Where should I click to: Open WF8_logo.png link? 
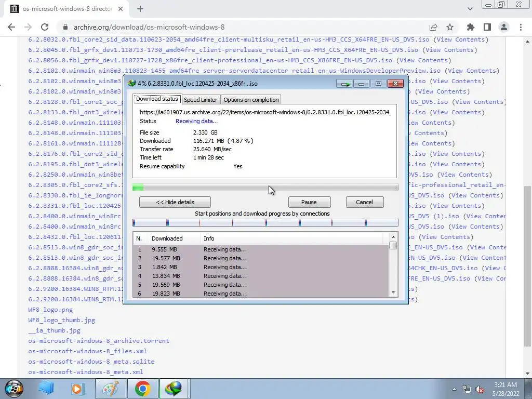tap(50, 310)
